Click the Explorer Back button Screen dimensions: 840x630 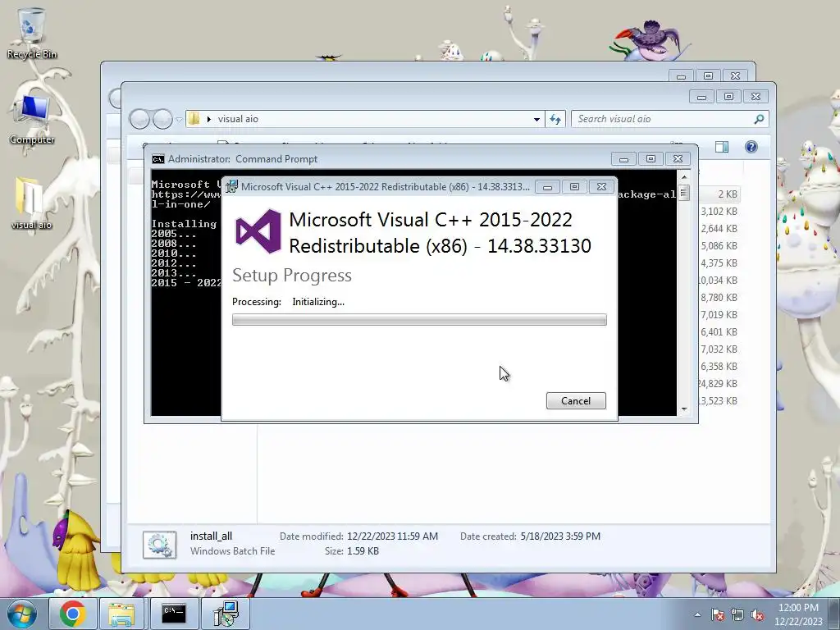139,119
